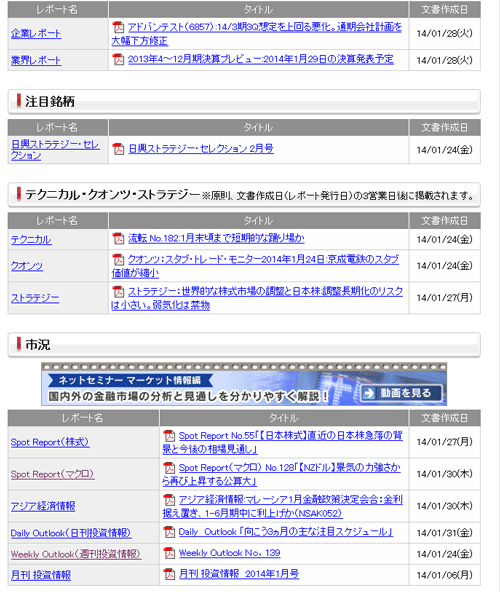Image resolution: width=500 pixels, height=592 pixels.
Task: Click PDF icon beside クオンツ:スタブ・トレード・モニター title
Action: click(x=118, y=259)
